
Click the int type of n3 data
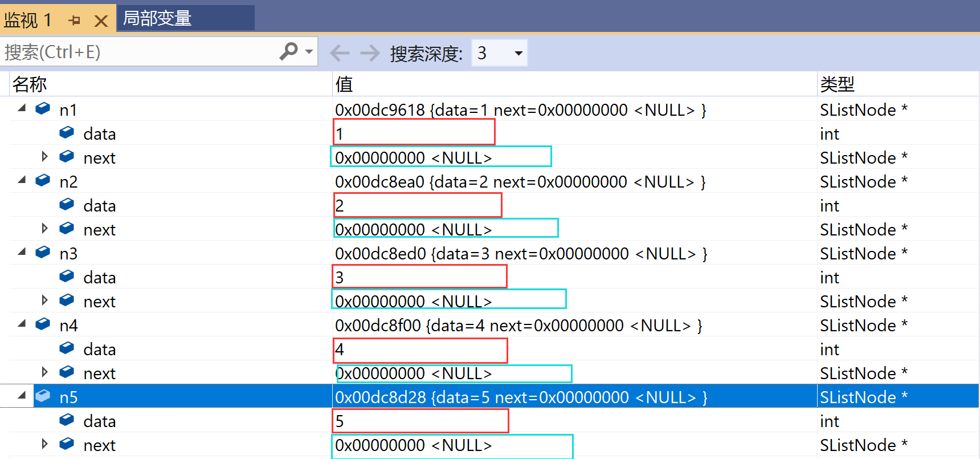pos(830,278)
